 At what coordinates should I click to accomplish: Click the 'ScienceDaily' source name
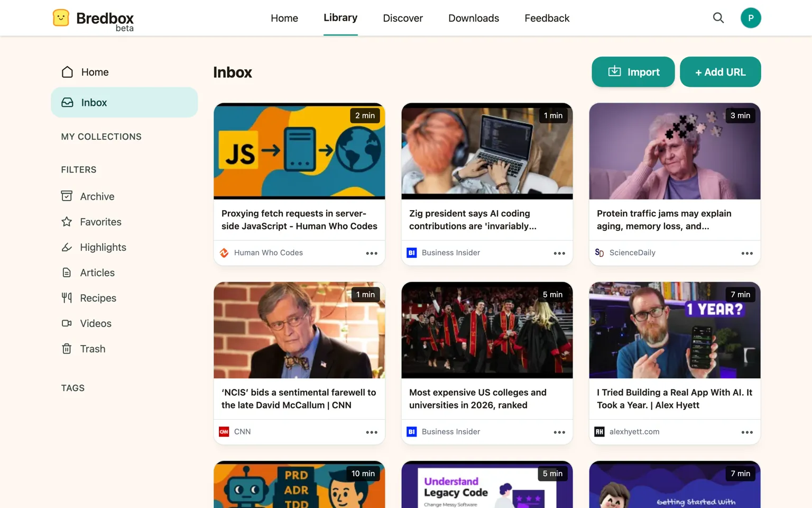632,253
